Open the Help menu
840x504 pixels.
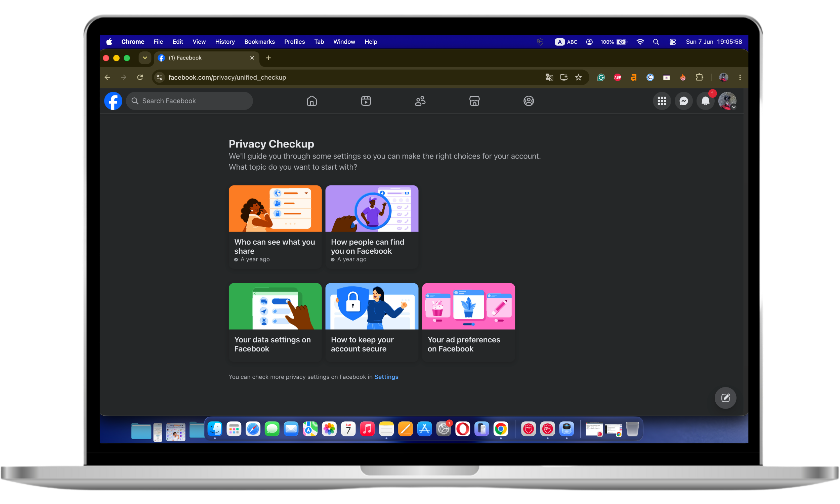click(371, 42)
